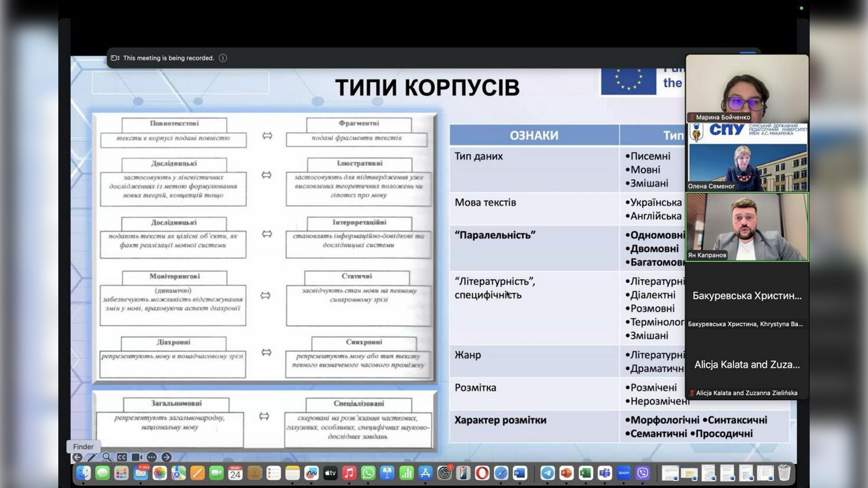Viewport: 868px width, 488px height.
Task: Click the slideshow magnifier zoom icon
Action: 107,457
